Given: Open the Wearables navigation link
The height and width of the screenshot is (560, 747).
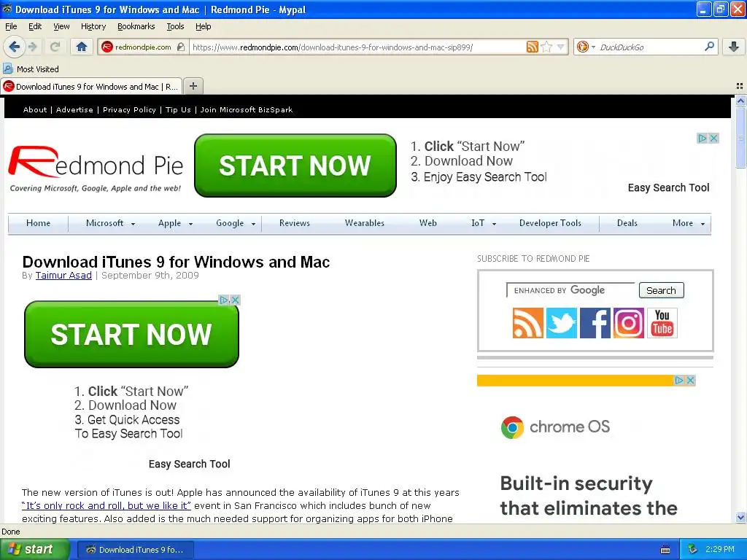Looking at the screenshot, I should pyautogui.click(x=365, y=223).
